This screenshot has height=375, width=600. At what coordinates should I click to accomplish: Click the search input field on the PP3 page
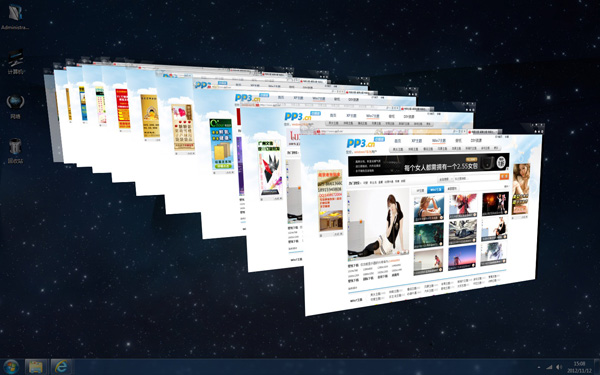pyautogui.click(x=476, y=178)
